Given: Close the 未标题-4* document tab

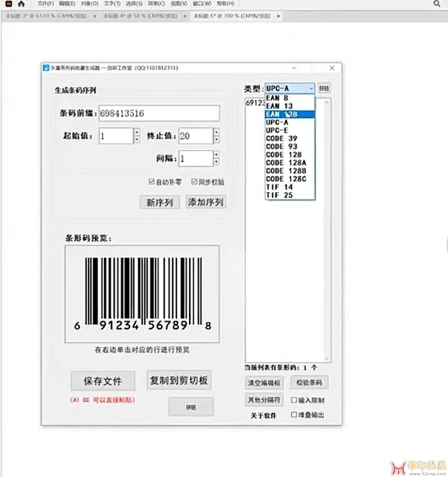Looking at the screenshot, I should 185,16.
